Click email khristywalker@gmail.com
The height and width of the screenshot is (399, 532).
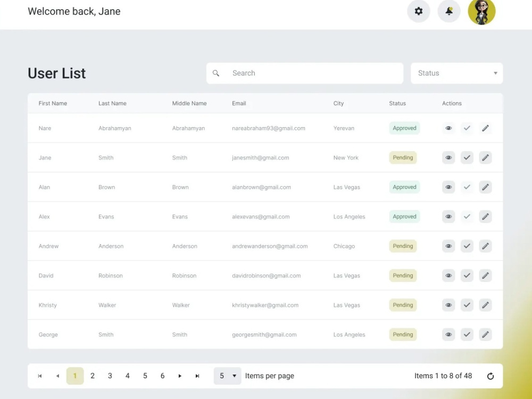(x=265, y=305)
